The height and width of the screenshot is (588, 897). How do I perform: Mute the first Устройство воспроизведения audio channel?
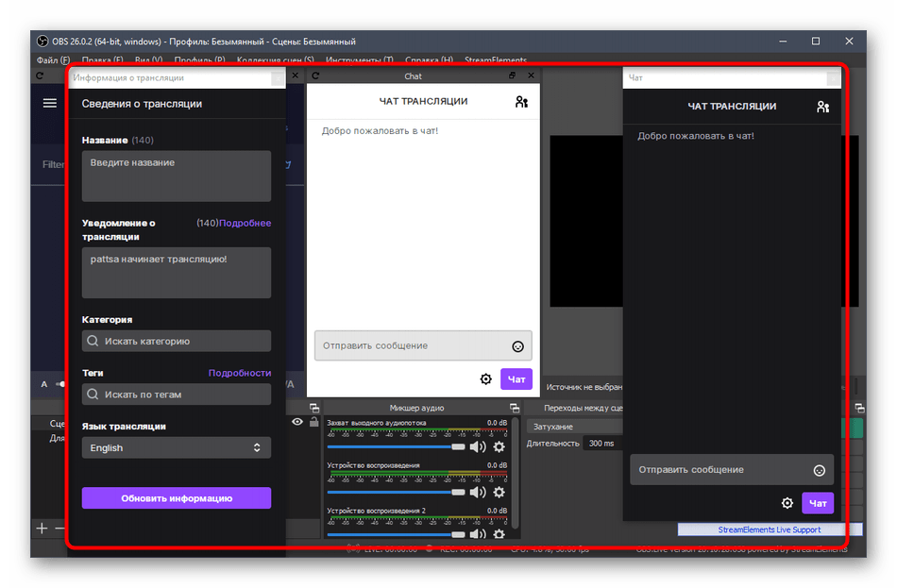pos(478,492)
